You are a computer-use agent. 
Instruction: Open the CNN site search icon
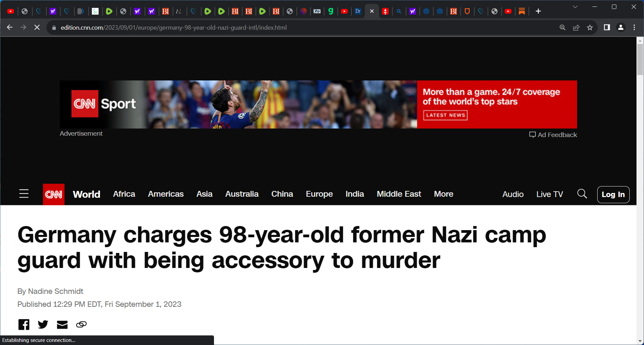(582, 194)
